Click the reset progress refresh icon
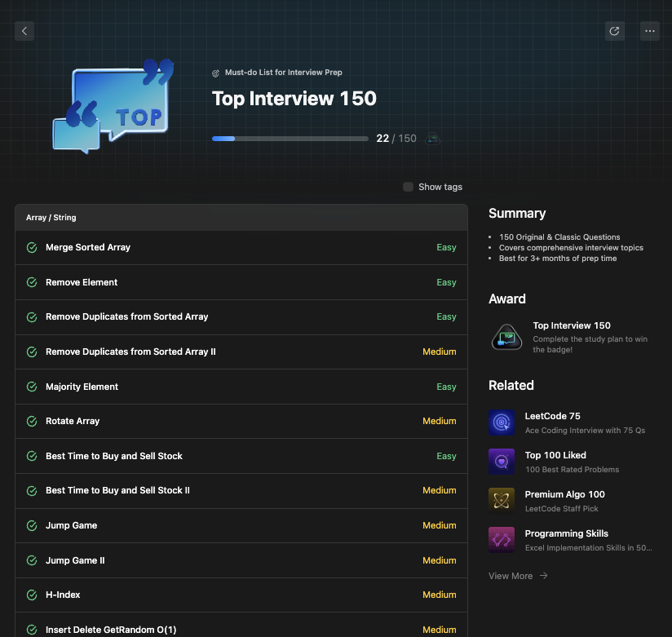Viewport: 672px width, 637px height. [614, 31]
